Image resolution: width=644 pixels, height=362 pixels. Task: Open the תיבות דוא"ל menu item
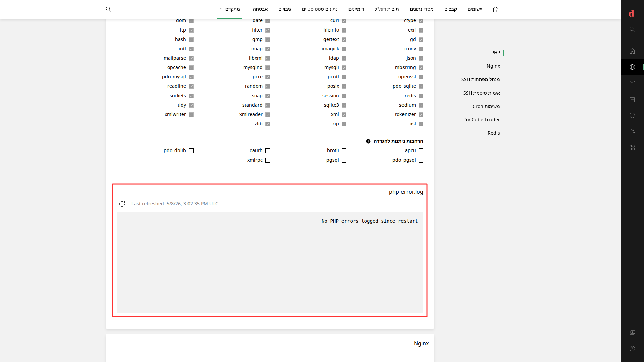[387, 9]
